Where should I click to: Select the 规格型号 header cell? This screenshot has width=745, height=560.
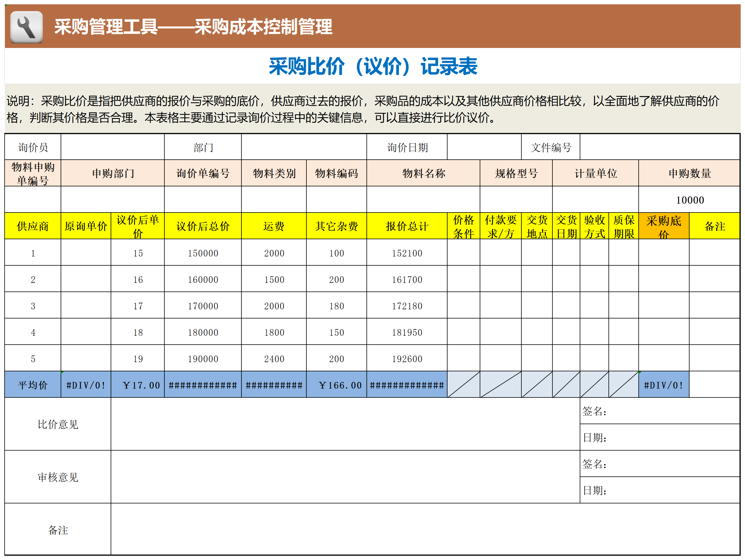(516, 173)
